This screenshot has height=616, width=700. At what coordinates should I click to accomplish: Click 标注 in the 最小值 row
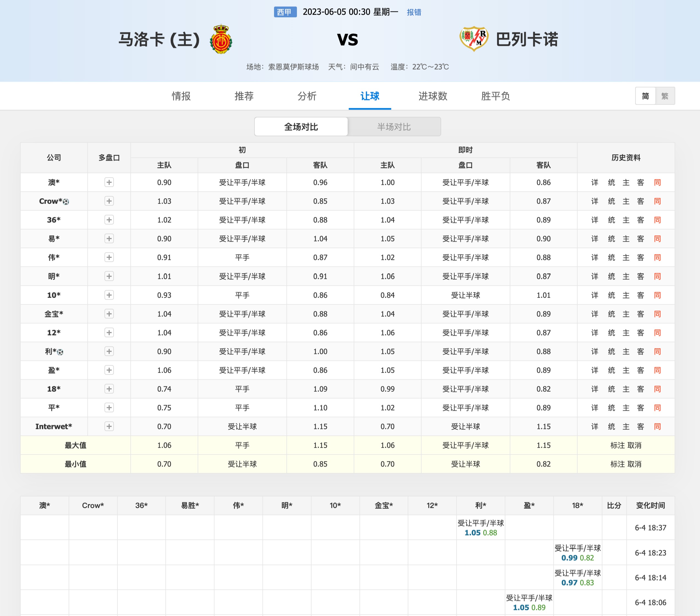point(618,464)
